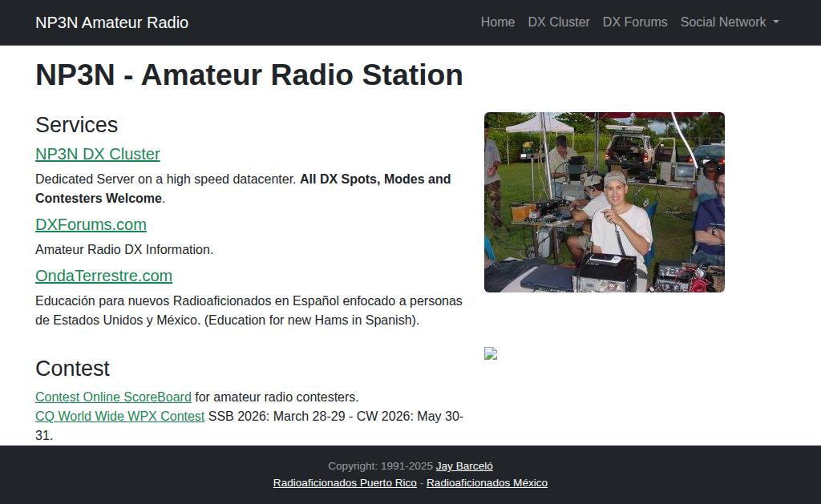Open the Home nav item

[497, 22]
